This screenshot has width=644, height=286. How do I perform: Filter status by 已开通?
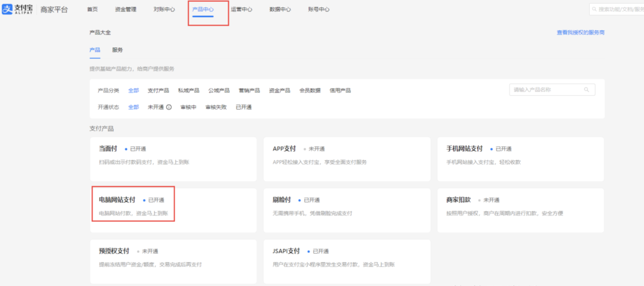[243, 107]
